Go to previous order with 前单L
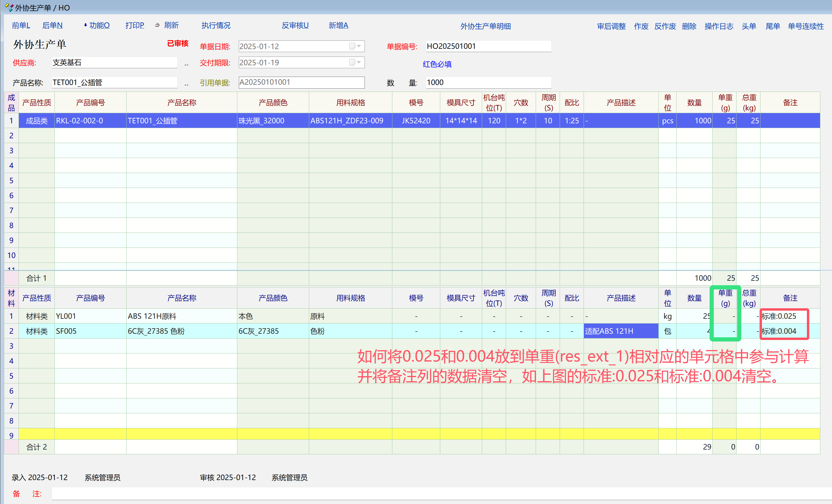Viewport: 832px width, 504px height. click(x=21, y=25)
